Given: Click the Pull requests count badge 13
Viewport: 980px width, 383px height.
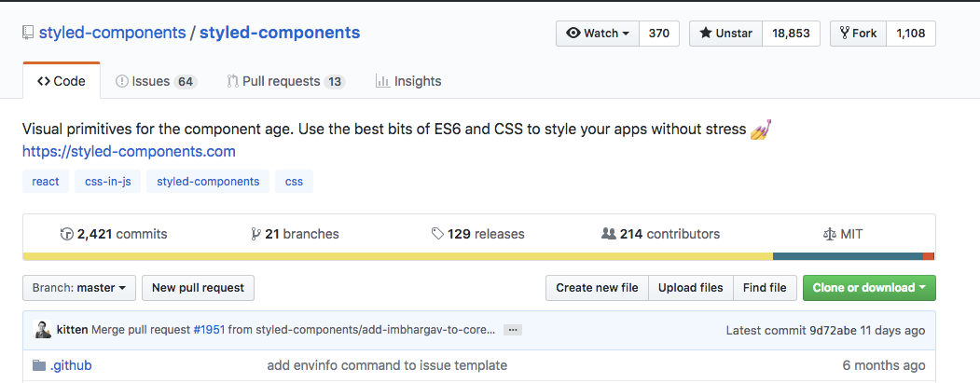Looking at the screenshot, I should [x=335, y=82].
